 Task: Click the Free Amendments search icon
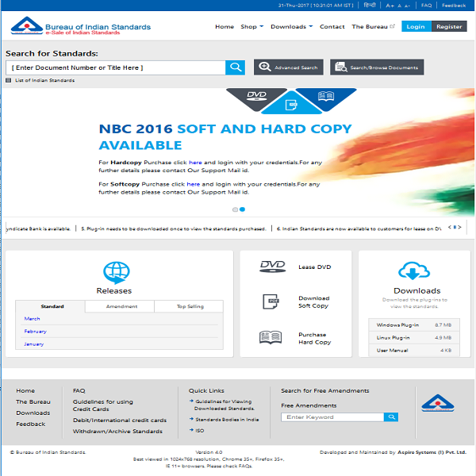tap(391, 416)
